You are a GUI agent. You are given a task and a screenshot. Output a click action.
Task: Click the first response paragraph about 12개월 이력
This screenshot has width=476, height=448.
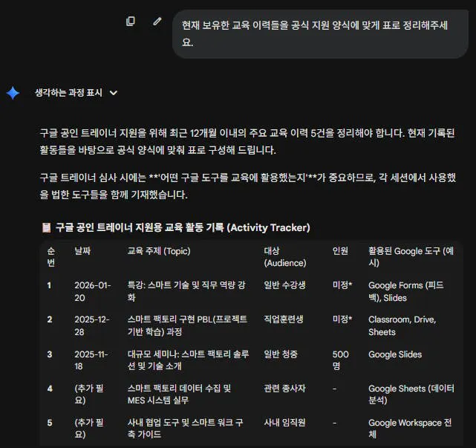[247, 141]
